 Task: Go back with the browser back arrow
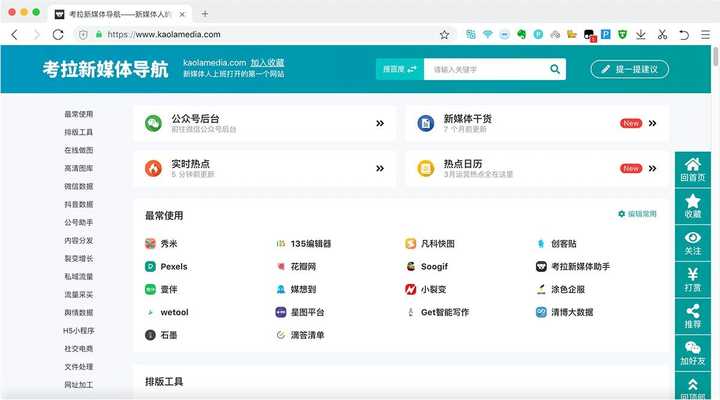(15, 34)
